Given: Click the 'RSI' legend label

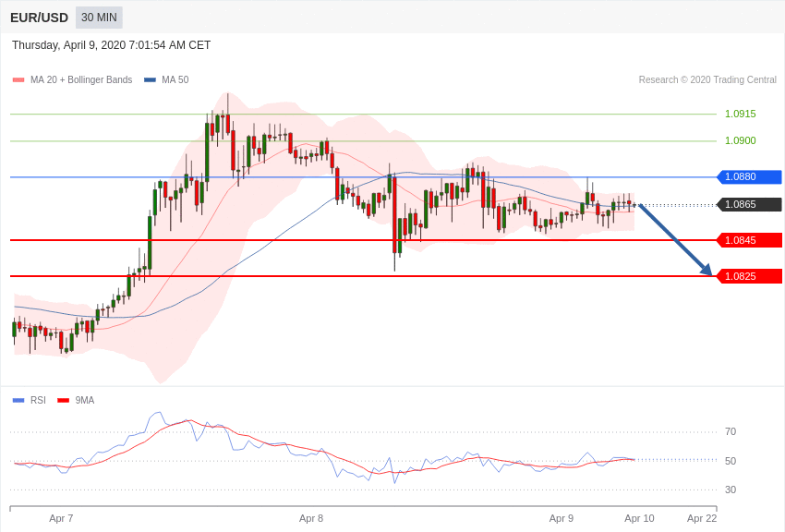Looking at the screenshot, I should 38,400.
